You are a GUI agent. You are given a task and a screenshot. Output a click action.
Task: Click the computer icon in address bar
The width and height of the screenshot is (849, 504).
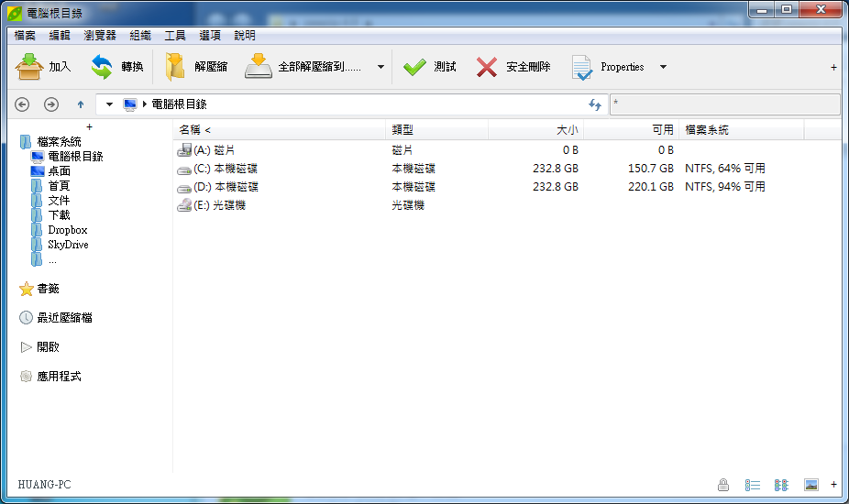(x=130, y=104)
